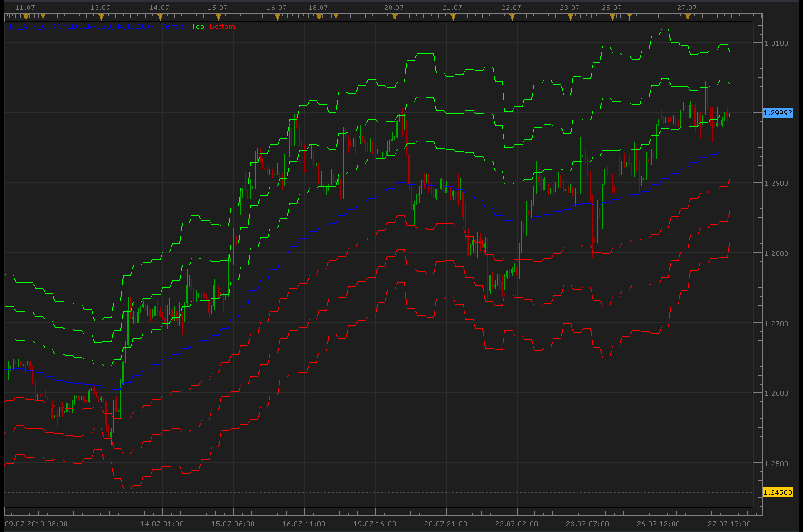
Task: Click the 1.3100 level on price axis
Action: tap(775, 43)
